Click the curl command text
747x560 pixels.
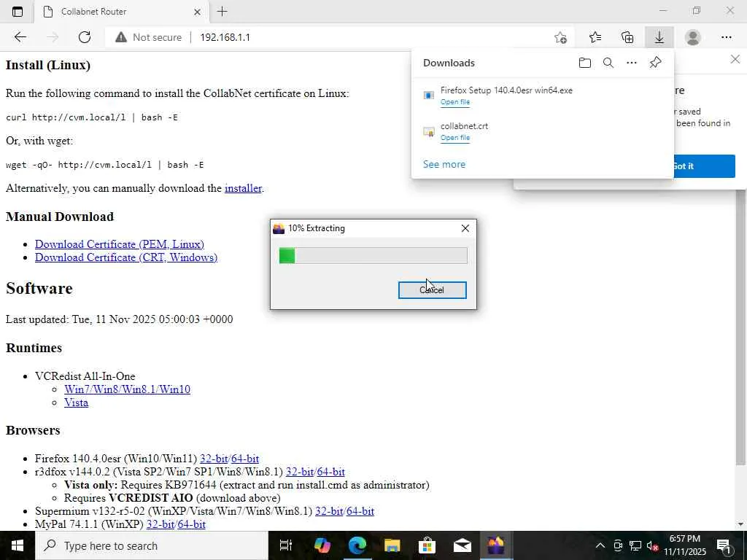coord(92,117)
